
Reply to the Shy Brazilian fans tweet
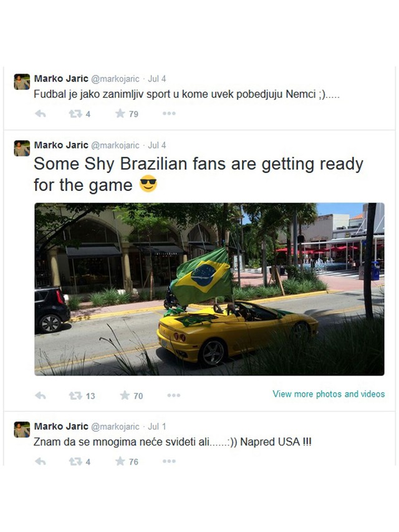[41, 395]
